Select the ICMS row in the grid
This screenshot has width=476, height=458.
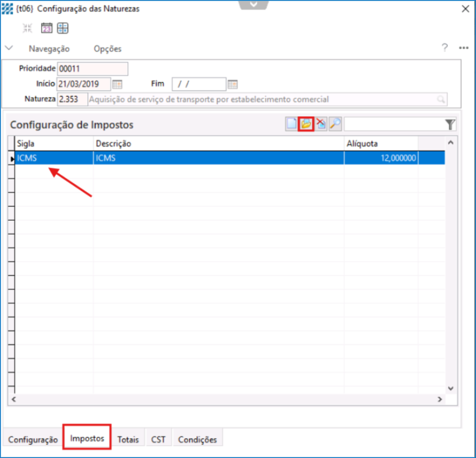[x=167, y=159]
